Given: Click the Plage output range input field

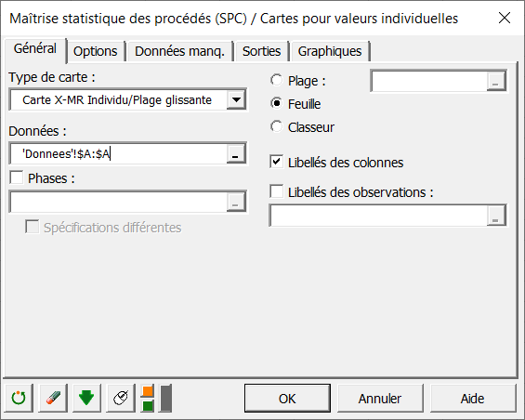Looking at the screenshot, I should [429, 81].
